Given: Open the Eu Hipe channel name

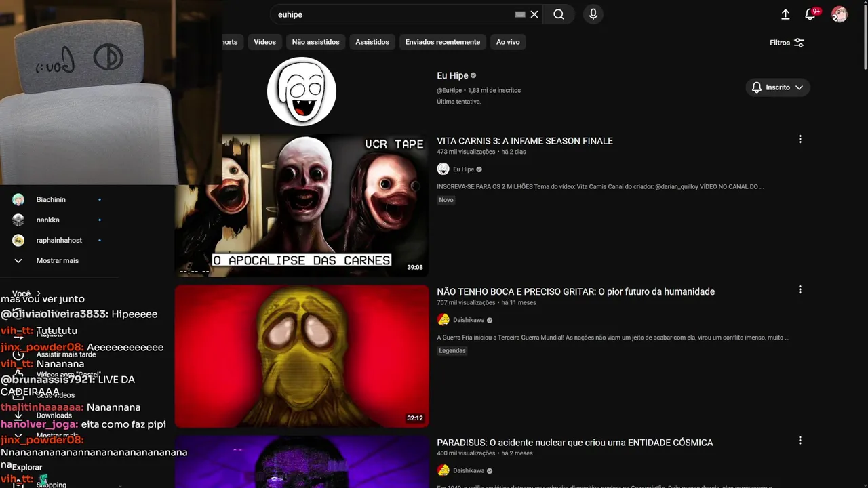Looking at the screenshot, I should click(x=452, y=75).
